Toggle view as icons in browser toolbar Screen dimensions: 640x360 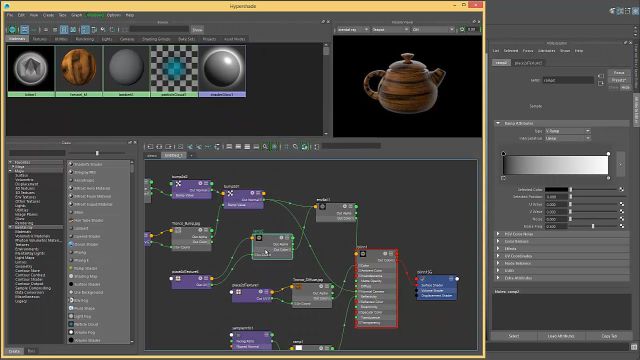tap(24, 30)
